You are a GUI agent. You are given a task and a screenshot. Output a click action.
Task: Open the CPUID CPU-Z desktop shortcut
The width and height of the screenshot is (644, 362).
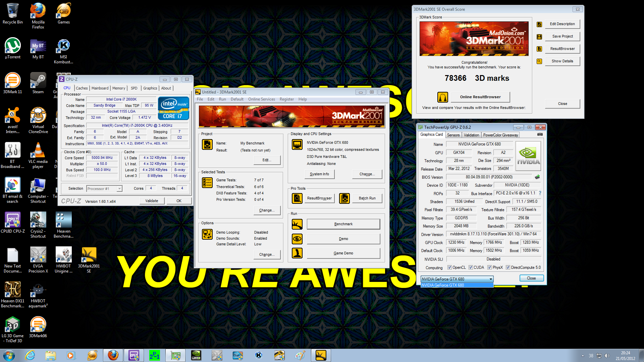[12, 223]
